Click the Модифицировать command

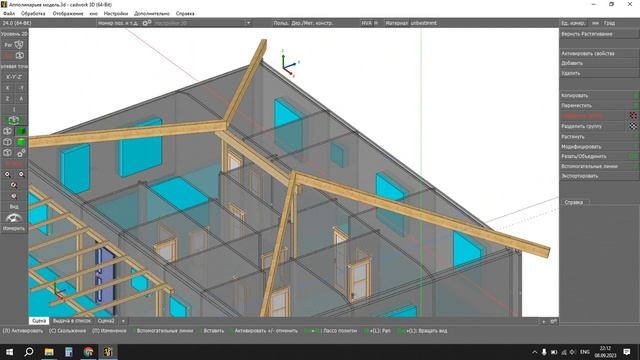coord(598,147)
